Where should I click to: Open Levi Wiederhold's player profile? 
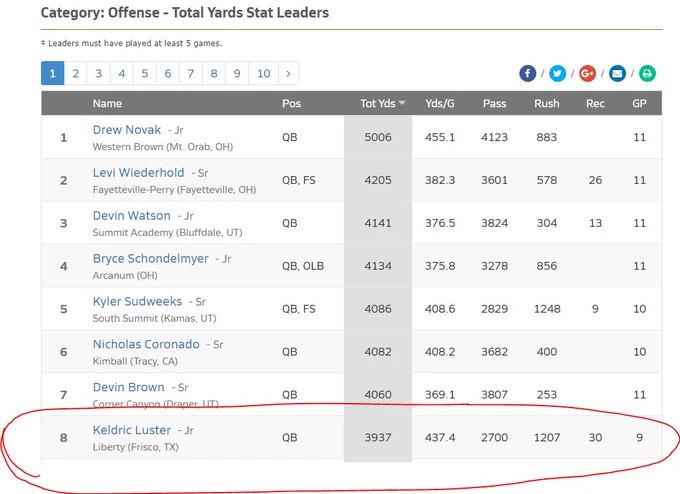(138, 173)
